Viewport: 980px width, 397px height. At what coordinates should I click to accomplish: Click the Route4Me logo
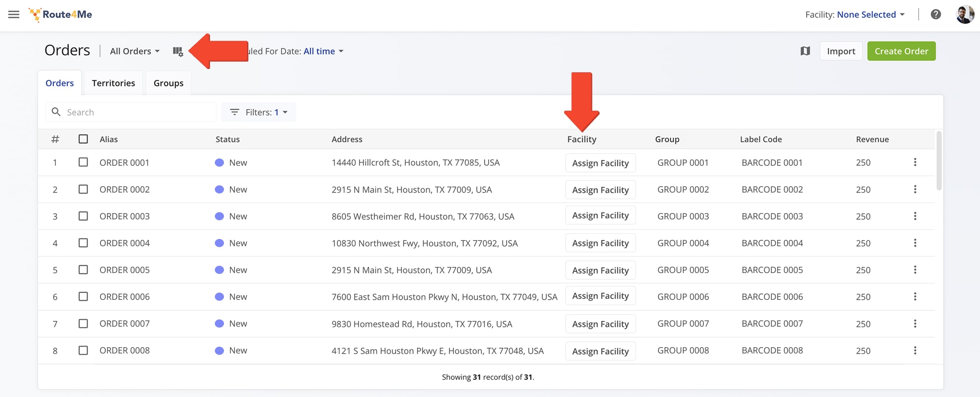click(x=60, y=14)
